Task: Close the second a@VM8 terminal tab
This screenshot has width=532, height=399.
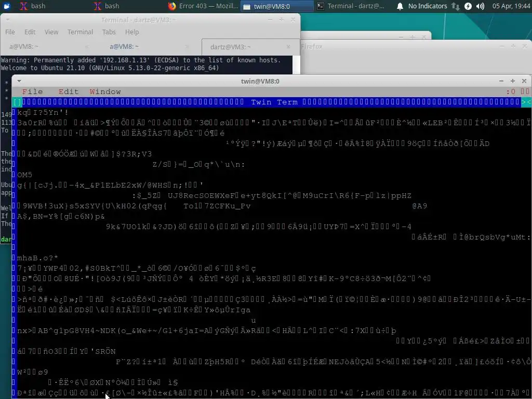Action: click(187, 46)
